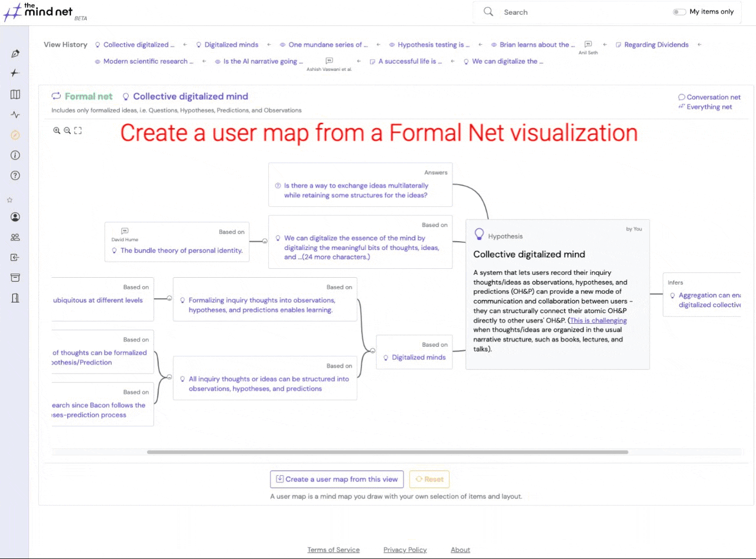This screenshot has width=756, height=559.
Task: Click 'Create a user map from this view'
Action: (337, 479)
